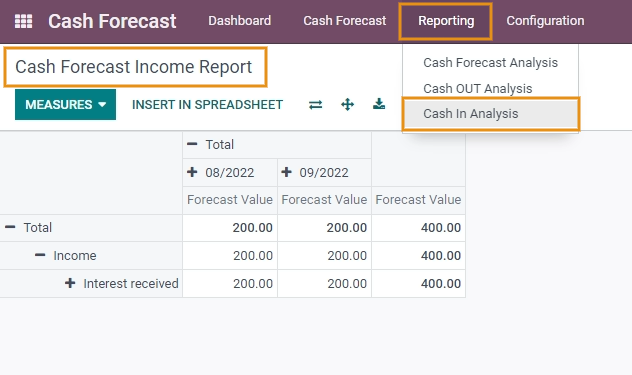Image resolution: width=632 pixels, height=375 pixels.
Task: Collapse the Total row minus icon
Action: tap(10, 227)
